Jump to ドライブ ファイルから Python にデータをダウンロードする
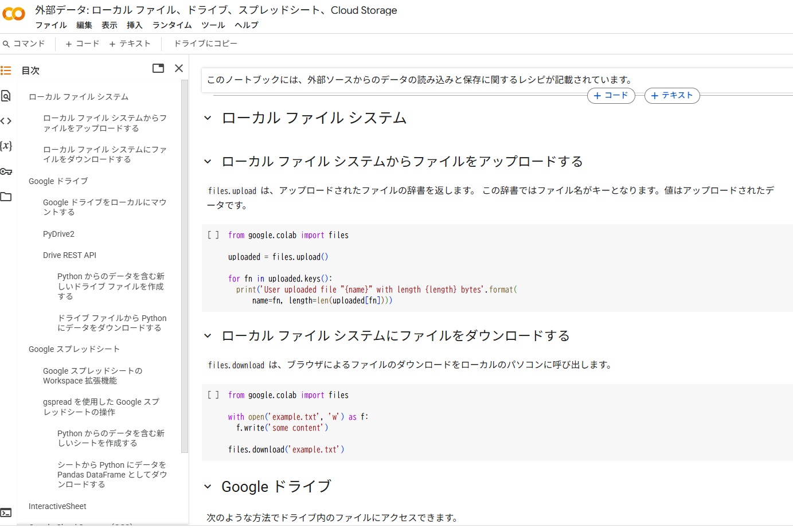The height and width of the screenshot is (532, 793). pos(112,323)
